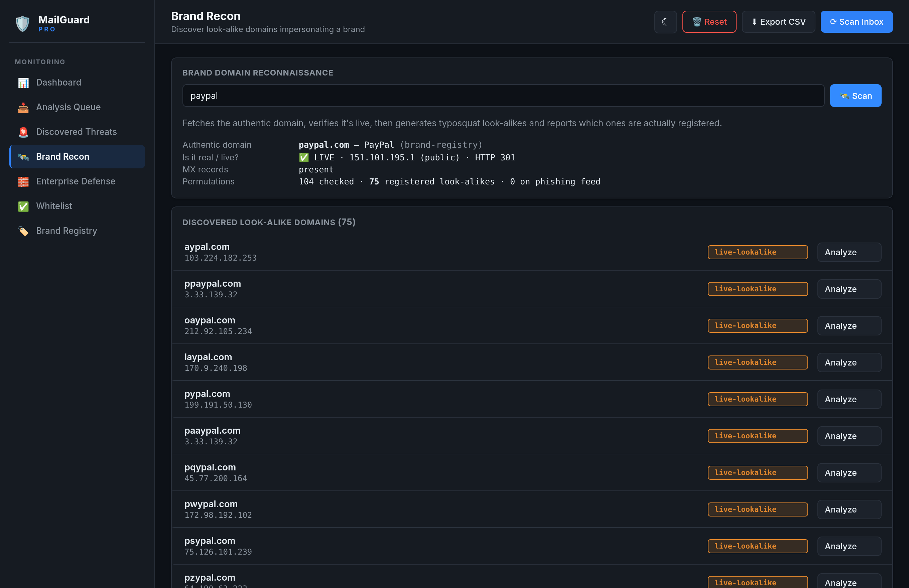Click the Whitelist green checkmark icon
Viewport: 909px width, 588px height.
coord(23,206)
